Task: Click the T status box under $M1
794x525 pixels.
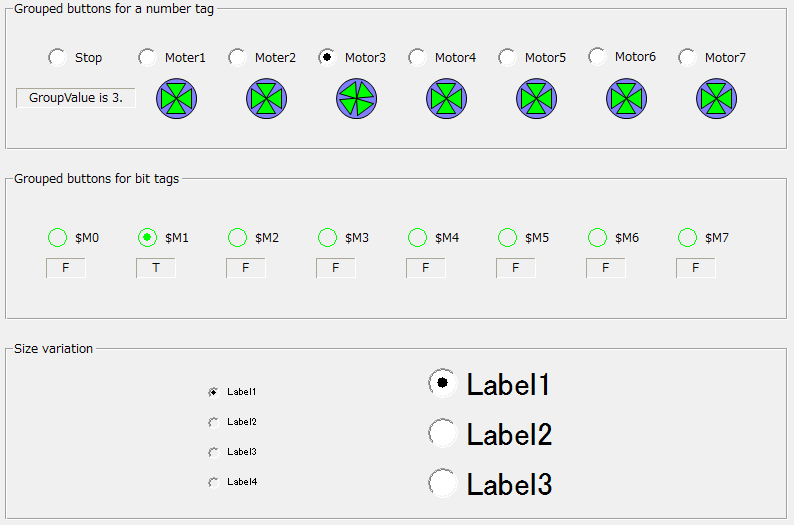Action: point(156,268)
